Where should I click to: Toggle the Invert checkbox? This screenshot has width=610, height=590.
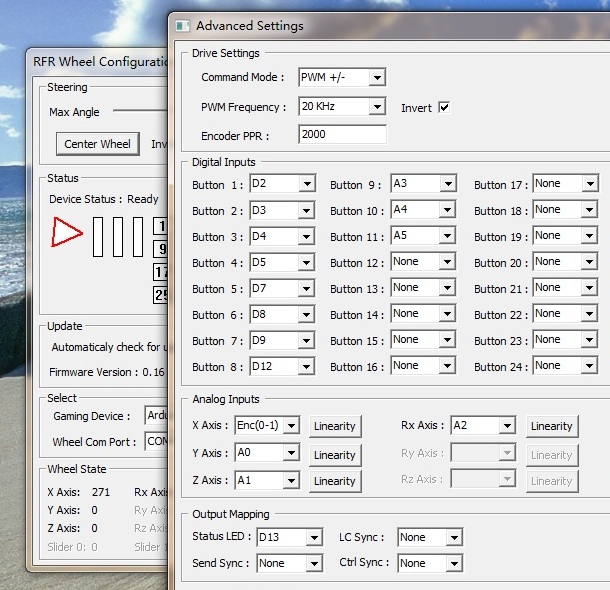click(x=444, y=107)
